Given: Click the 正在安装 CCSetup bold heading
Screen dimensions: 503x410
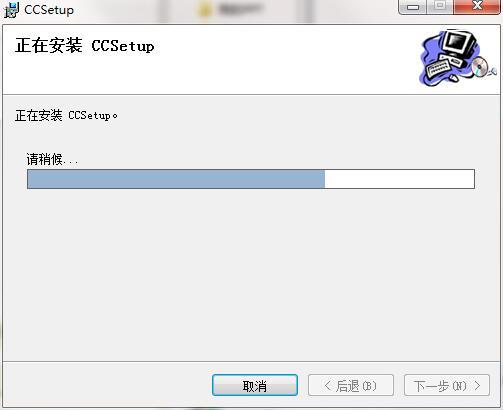Looking at the screenshot, I should [x=85, y=46].
